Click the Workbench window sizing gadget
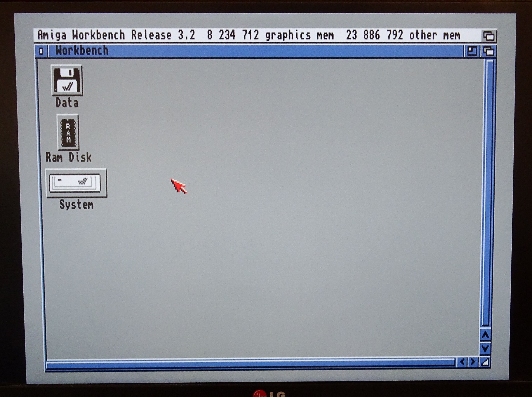Viewport: 532px width, 397px height. click(485, 362)
